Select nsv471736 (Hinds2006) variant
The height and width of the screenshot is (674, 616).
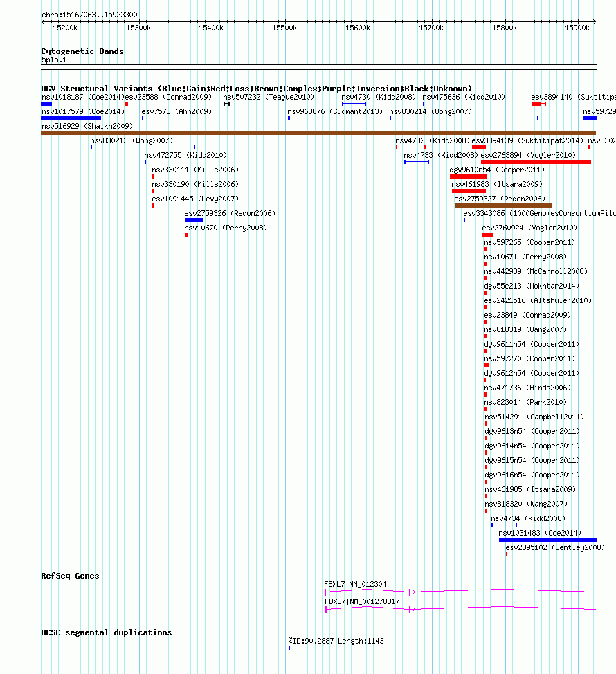click(527, 388)
